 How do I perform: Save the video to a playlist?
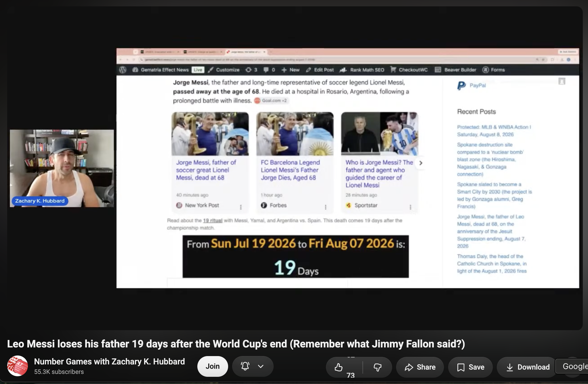[471, 367]
